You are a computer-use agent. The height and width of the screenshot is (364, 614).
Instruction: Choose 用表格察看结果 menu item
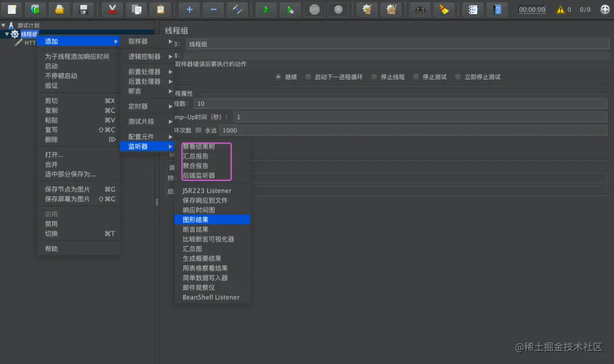click(212, 269)
